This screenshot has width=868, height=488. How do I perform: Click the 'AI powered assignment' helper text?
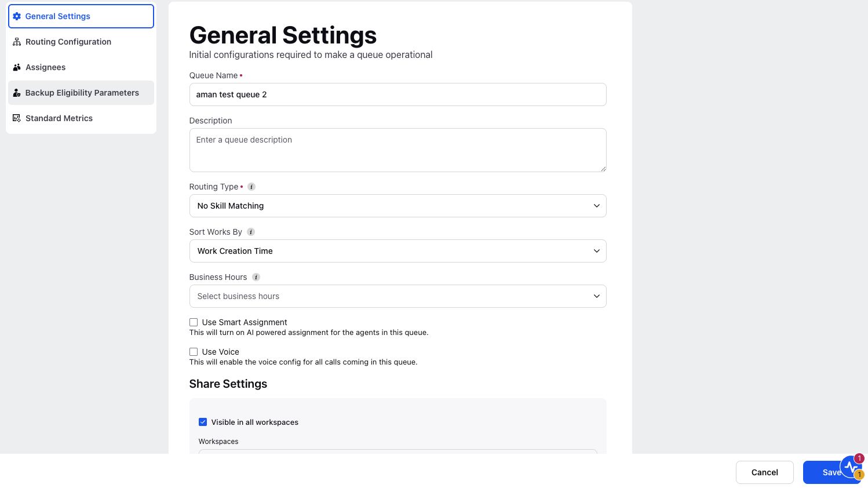(309, 333)
